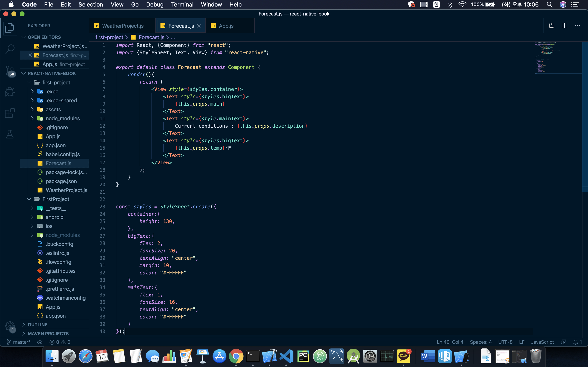Open the Terminal menu

point(182,4)
